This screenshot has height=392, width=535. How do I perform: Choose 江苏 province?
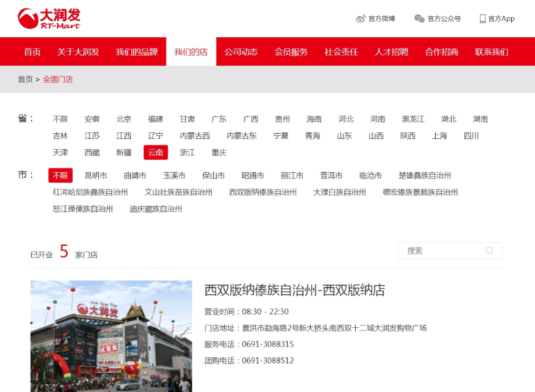click(92, 136)
